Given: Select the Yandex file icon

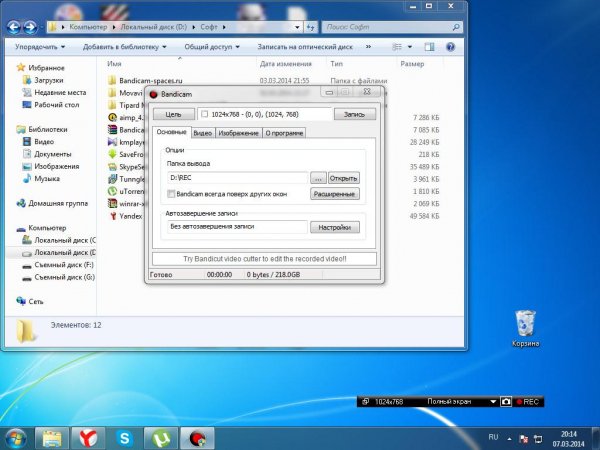Looking at the screenshot, I should [x=112, y=216].
